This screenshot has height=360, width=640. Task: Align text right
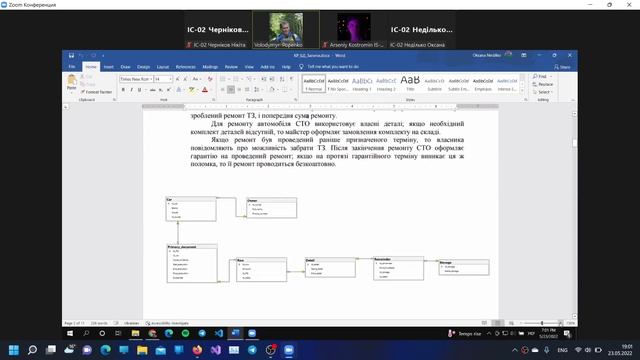click(239, 90)
